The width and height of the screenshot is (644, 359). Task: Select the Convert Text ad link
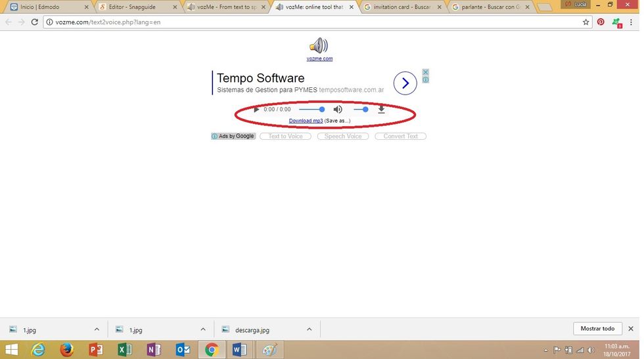point(400,137)
